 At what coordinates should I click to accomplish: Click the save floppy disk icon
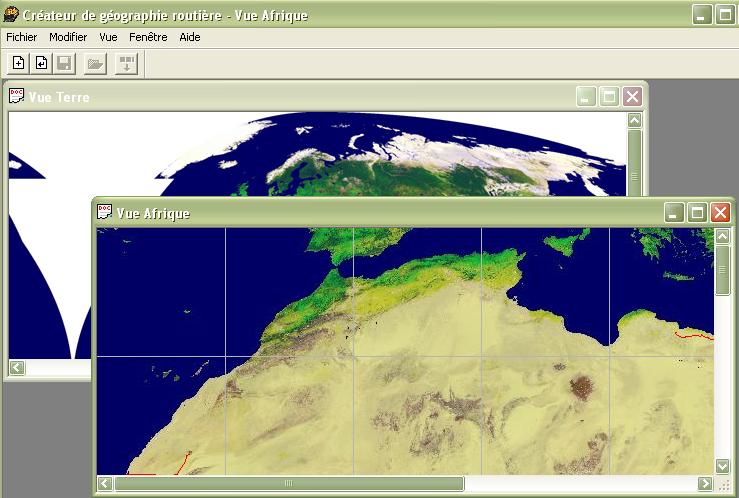pyautogui.click(x=64, y=63)
